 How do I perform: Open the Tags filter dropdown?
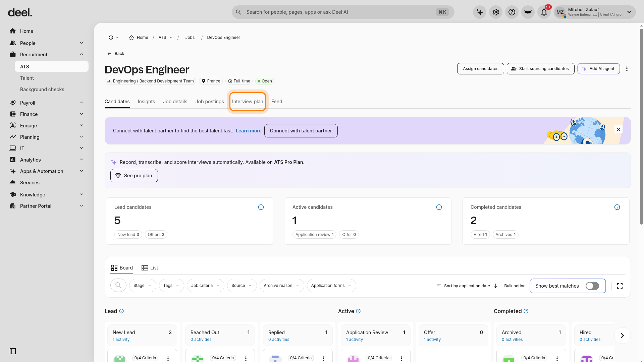171,286
